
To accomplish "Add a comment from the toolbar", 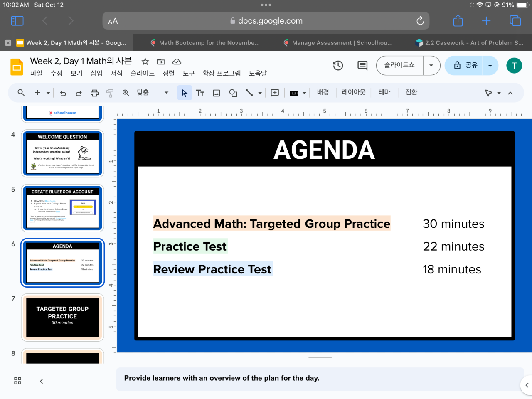I will point(275,93).
